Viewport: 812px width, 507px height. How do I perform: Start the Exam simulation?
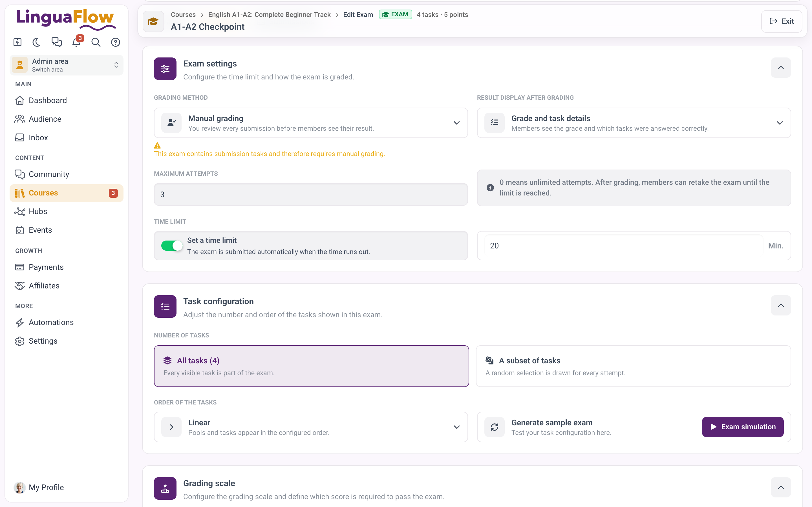743,427
